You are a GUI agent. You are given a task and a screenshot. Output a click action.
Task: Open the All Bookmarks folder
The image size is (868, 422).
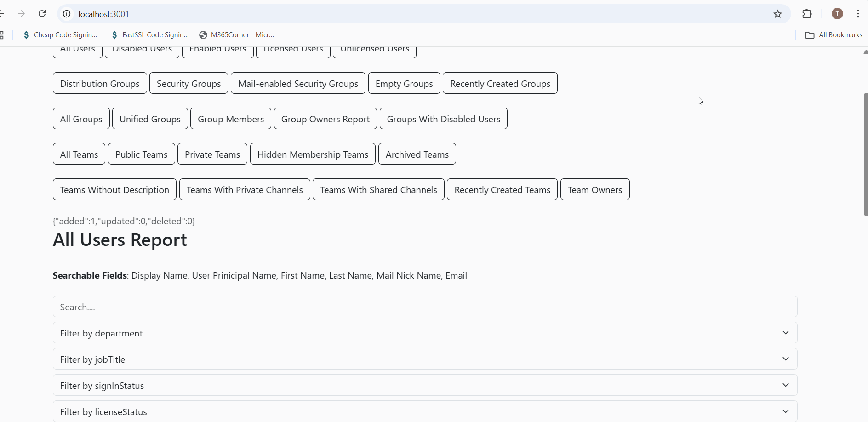pos(834,35)
